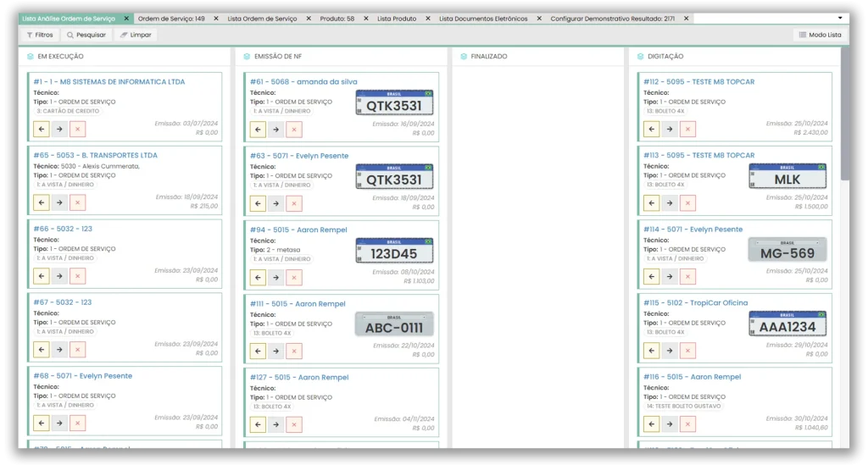Open the Filtros filter panel
Screen dimensions: 868x465
39,35
